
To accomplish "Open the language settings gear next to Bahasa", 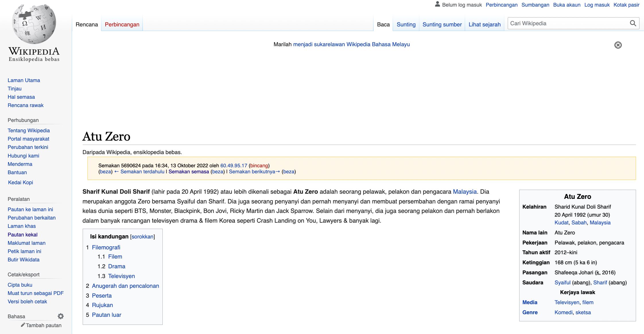I will coord(61,316).
